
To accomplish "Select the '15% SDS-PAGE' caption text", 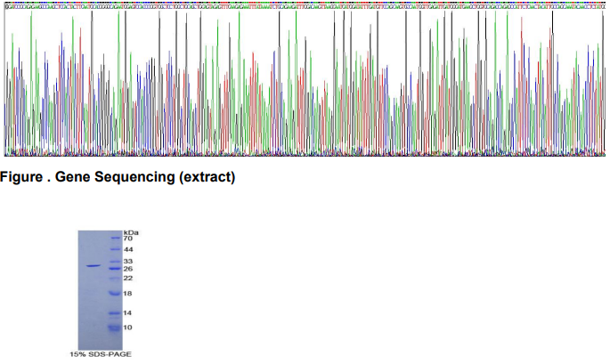I will coord(101,354).
